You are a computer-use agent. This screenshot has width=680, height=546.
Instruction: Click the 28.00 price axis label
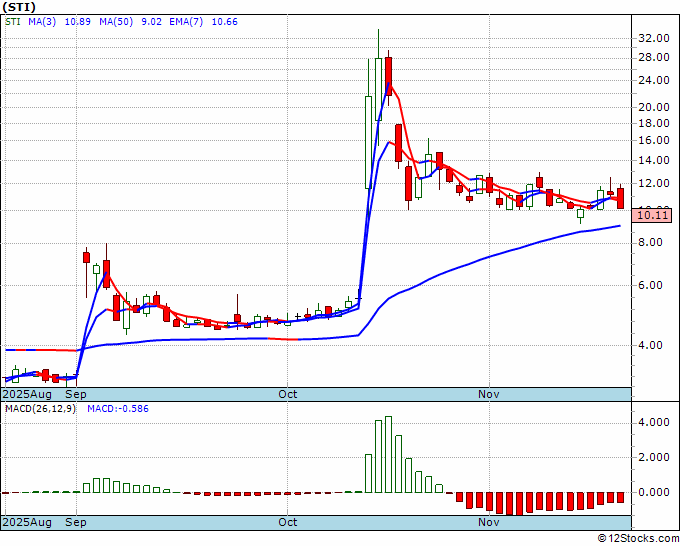click(654, 57)
